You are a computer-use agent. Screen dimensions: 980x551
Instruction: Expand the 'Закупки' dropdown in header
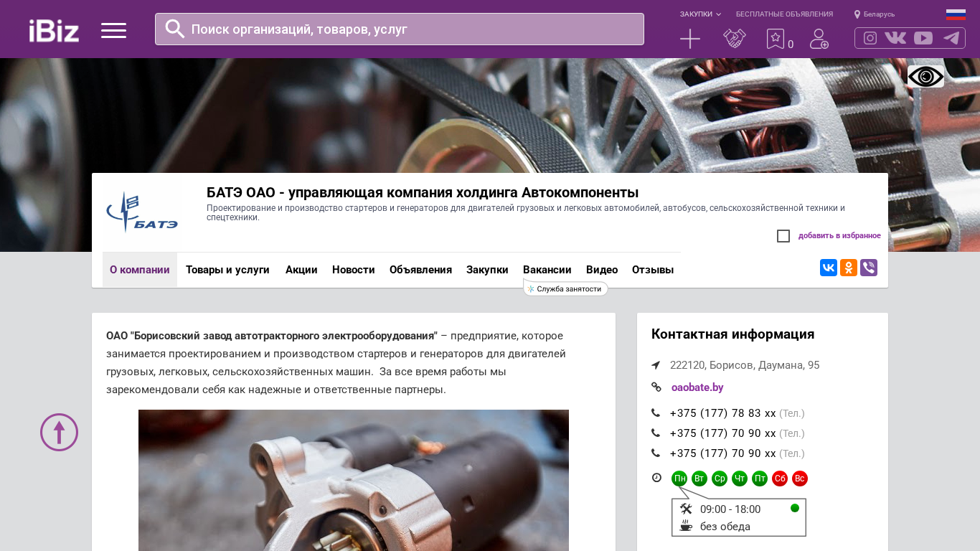point(700,14)
